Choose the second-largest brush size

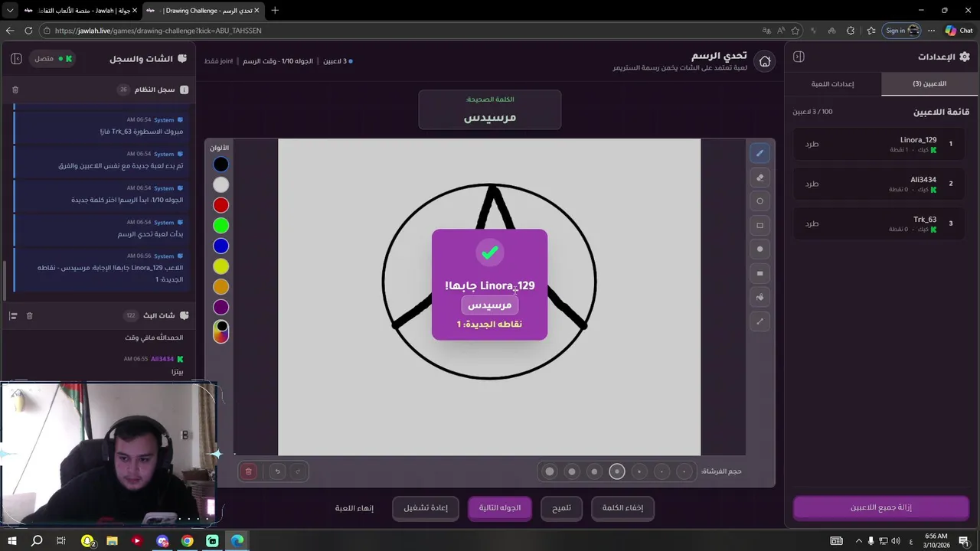(572, 471)
